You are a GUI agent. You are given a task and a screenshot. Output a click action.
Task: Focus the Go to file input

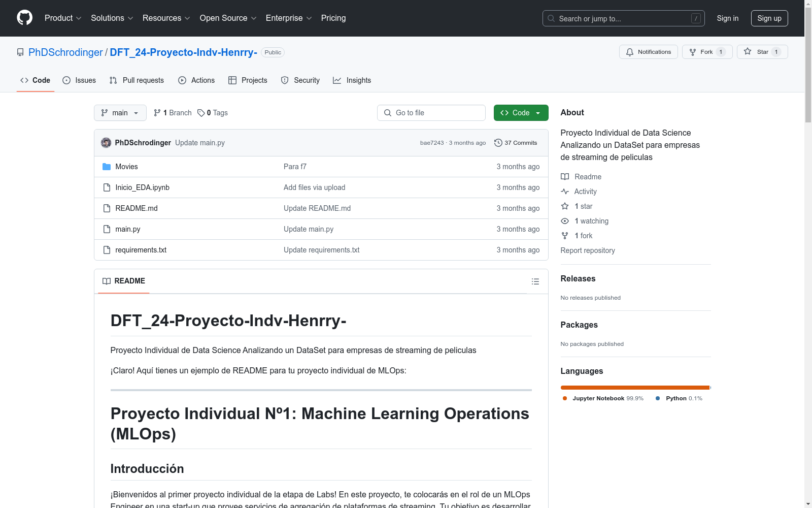click(x=431, y=113)
